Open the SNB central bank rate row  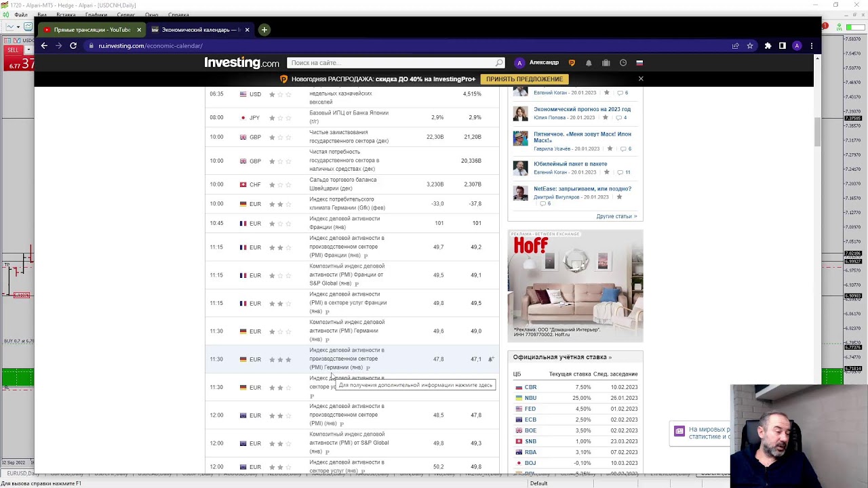(576, 441)
